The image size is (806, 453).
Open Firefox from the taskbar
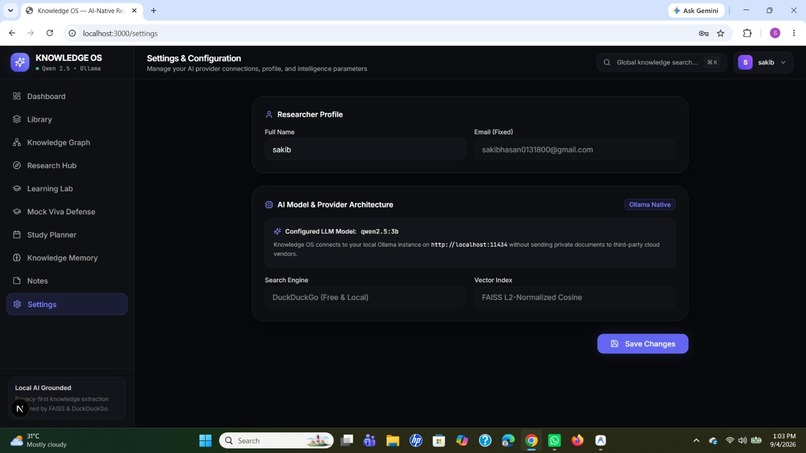577,441
